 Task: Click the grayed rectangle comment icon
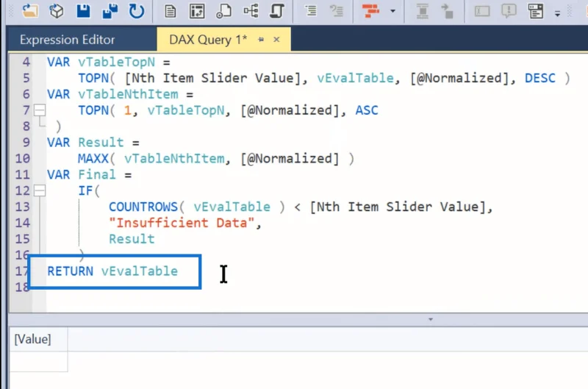tap(482, 11)
